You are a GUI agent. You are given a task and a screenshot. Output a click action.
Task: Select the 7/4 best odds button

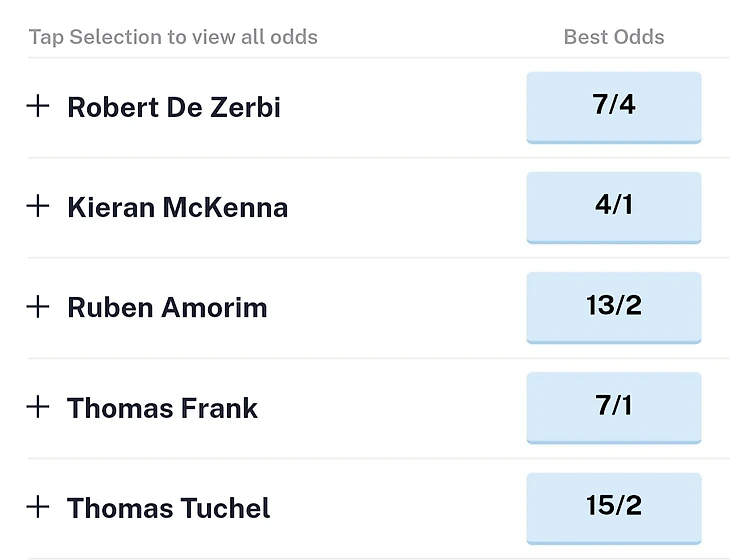(614, 108)
